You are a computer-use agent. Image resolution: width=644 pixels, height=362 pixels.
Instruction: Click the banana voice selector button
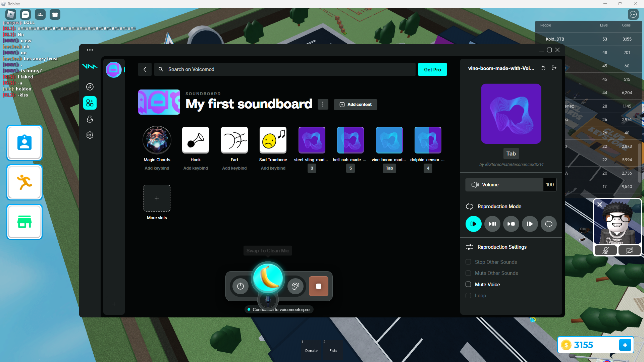(268, 278)
